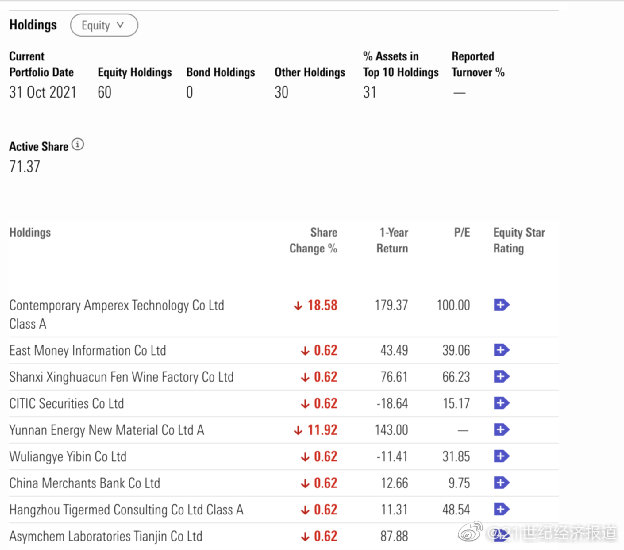The width and height of the screenshot is (624, 550).
Task: Click Wuliangye Yibin Co Ltd holding
Action: coord(68,456)
